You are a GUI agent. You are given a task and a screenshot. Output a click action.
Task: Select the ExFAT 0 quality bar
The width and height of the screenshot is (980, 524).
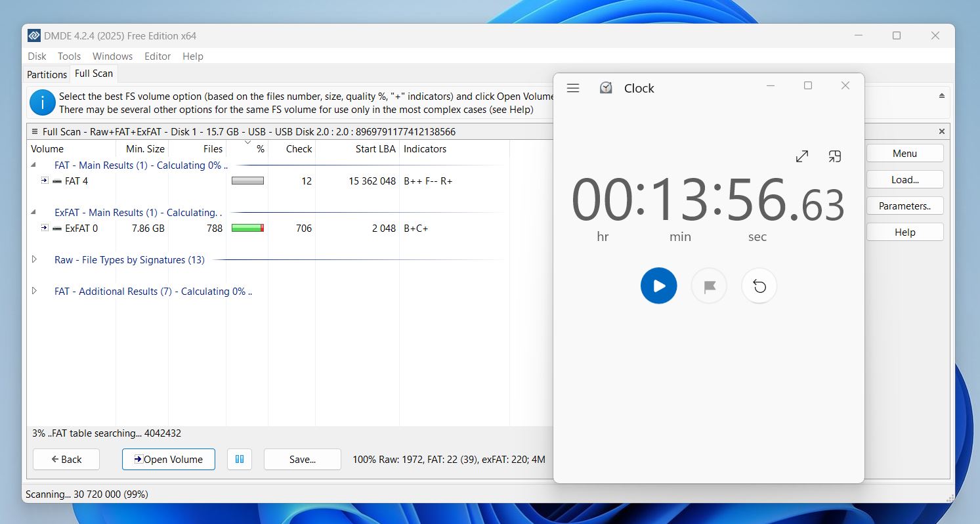pos(247,228)
